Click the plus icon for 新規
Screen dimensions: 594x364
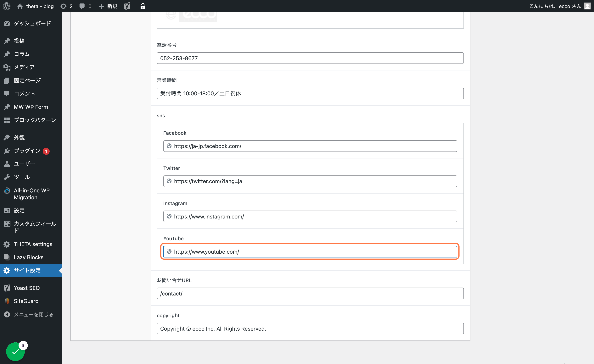[101, 6]
